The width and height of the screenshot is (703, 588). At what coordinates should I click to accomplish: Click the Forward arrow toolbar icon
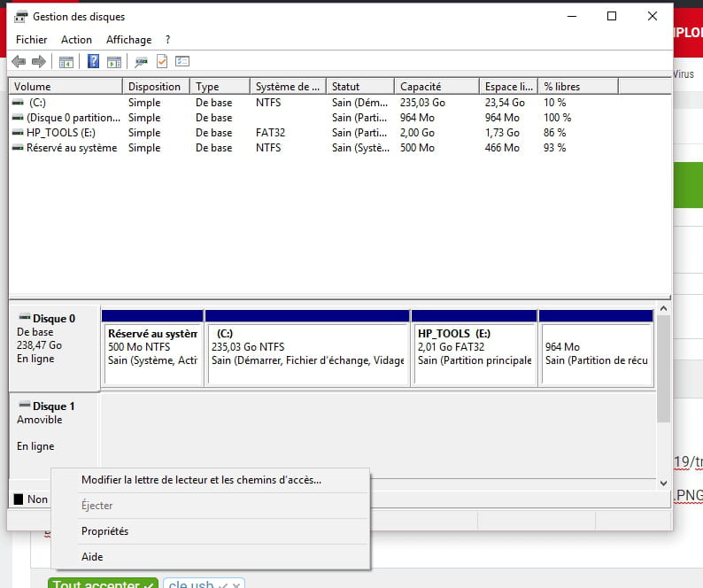tap(38, 62)
